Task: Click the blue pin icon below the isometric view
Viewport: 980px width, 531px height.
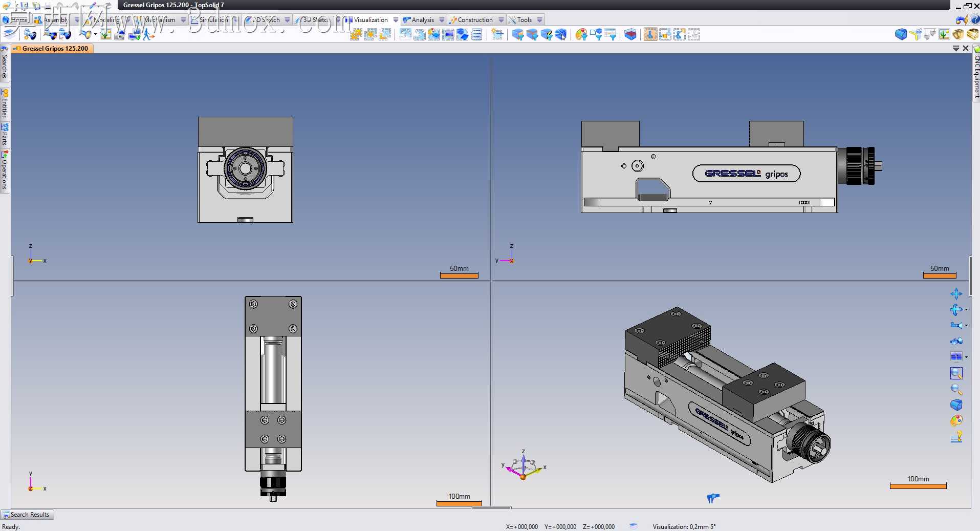Action: [713, 498]
